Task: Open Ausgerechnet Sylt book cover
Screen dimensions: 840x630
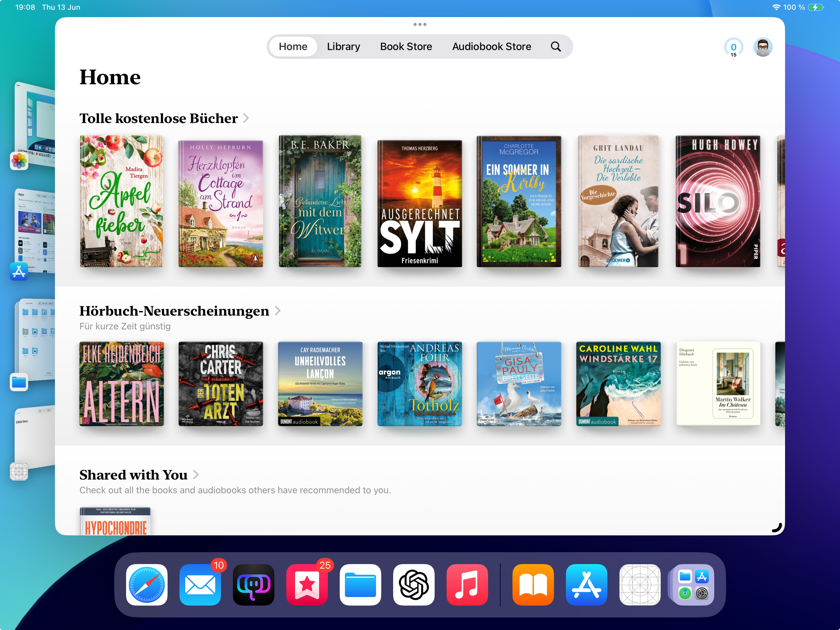Action: click(x=420, y=203)
